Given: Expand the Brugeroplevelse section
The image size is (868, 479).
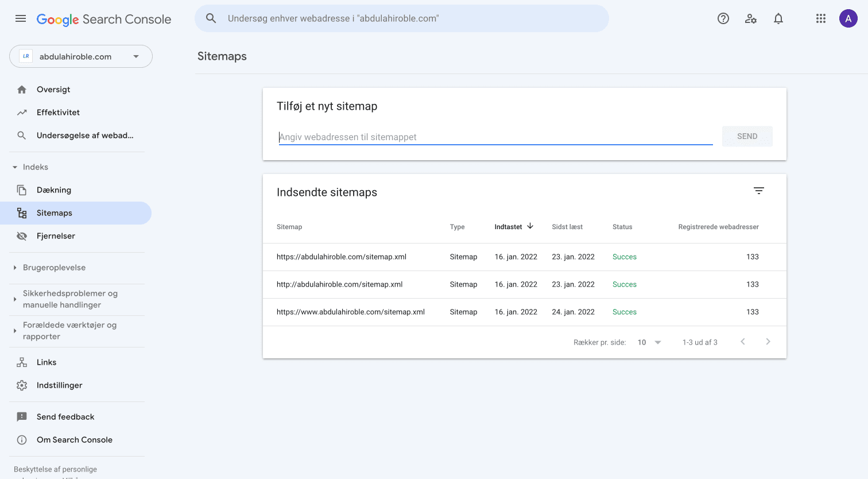Looking at the screenshot, I should pos(15,268).
